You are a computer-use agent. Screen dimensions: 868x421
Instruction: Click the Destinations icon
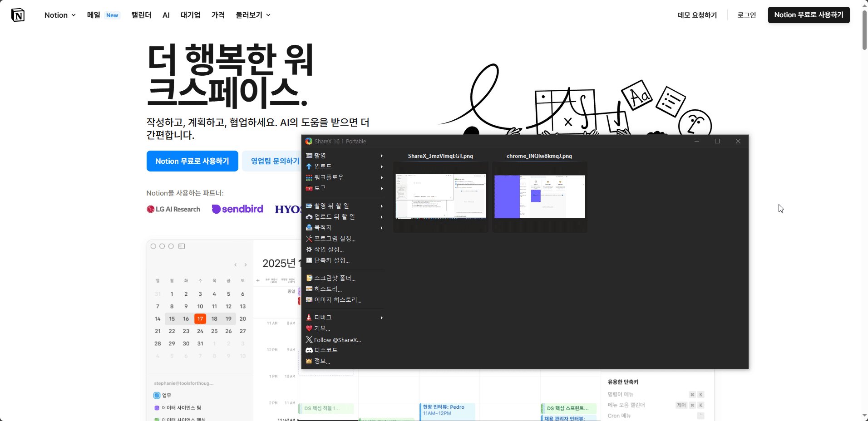309,228
